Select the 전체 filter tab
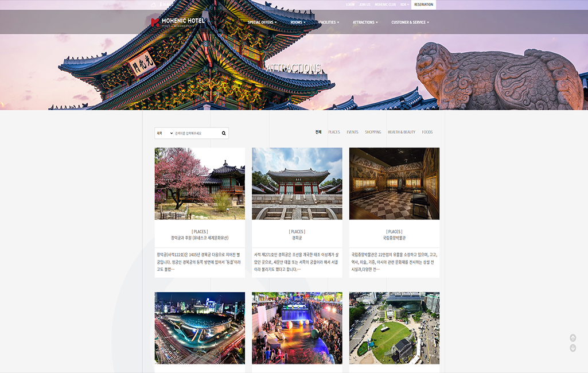 point(318,132)
